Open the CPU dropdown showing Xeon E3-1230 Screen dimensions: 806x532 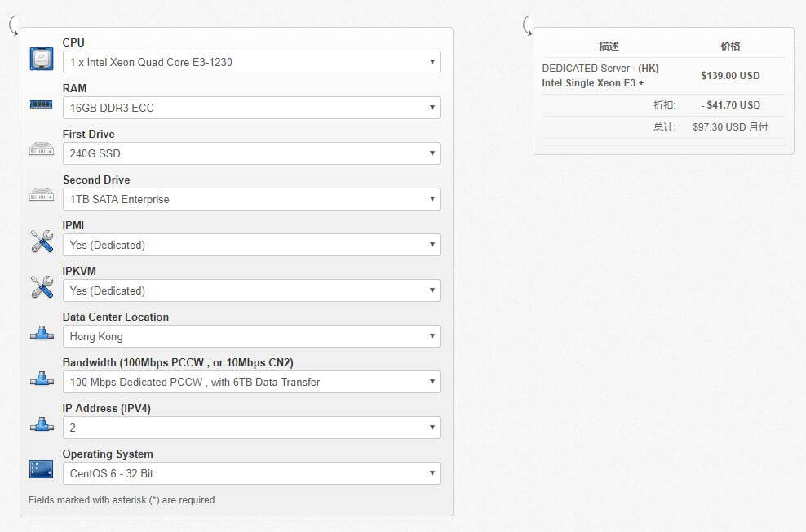click(x=251, y=62)
